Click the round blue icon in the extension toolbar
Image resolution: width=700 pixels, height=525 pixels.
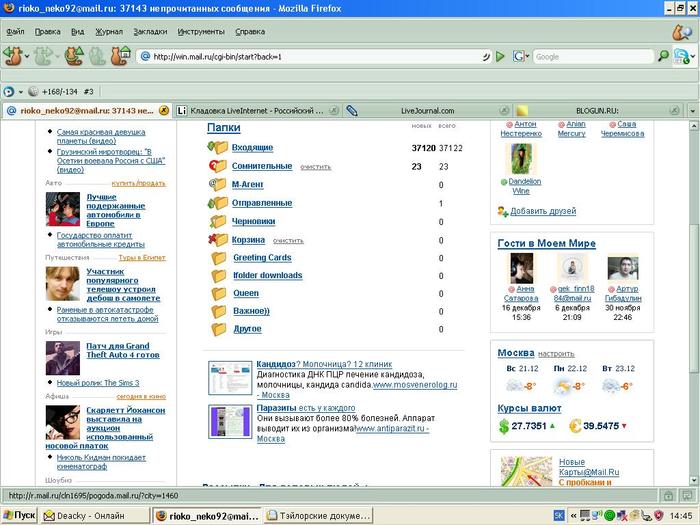pos(8,92)
